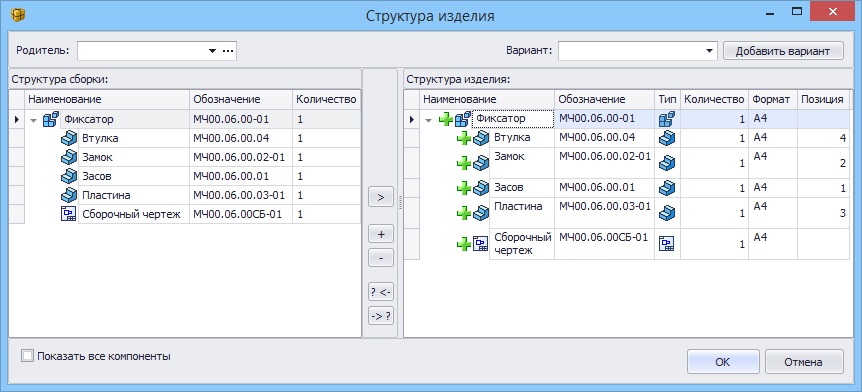Click inside the Вариант input field
Image resolution: width=862 pixels, height=392 pixels.
[x=630, y=51]
